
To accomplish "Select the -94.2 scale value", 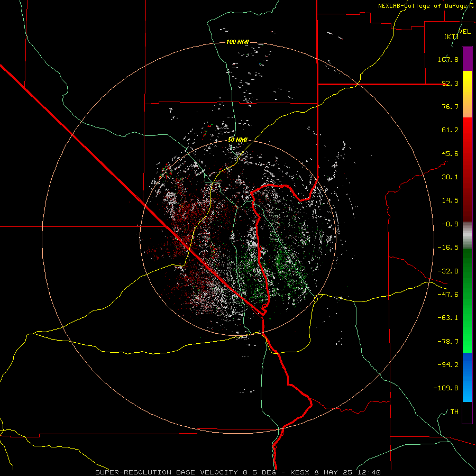I will coord(448,365).
